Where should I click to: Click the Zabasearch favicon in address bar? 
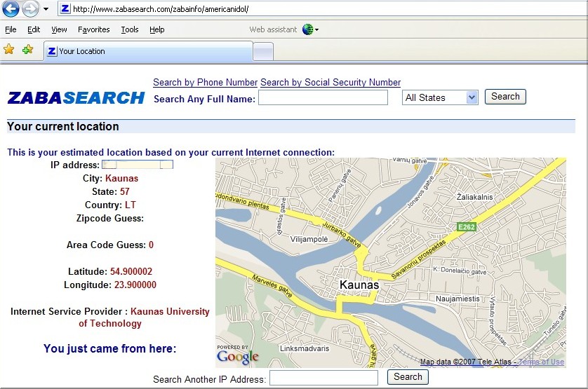[65, 8]
